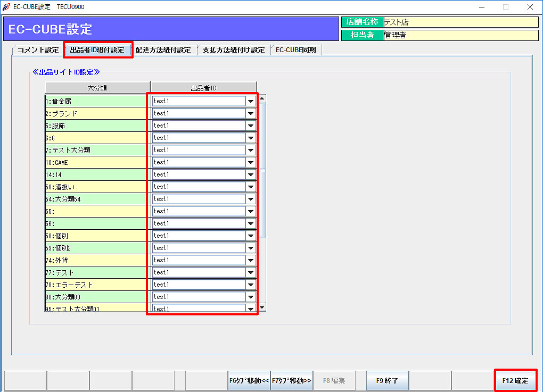Expand the 出品者ID dropdown for 74:外貨
Image resolution: width=543 pixels, height=392 pixels.
[x=250, y=260]
